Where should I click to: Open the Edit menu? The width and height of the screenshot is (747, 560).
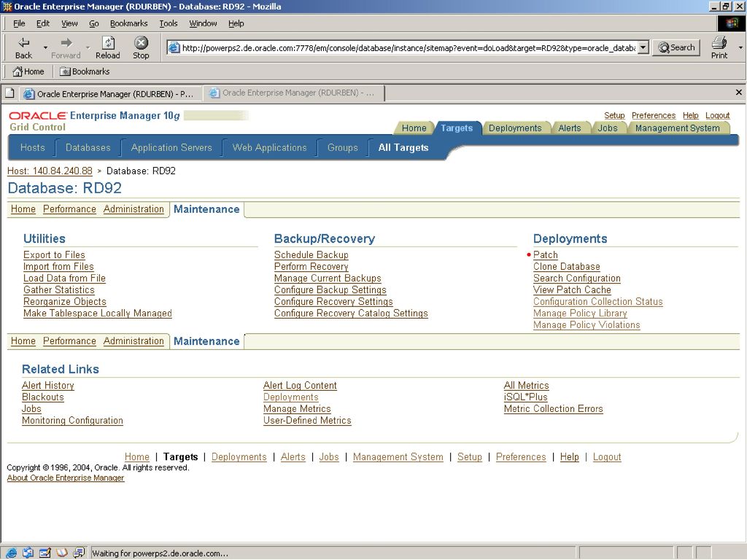pyautogui.click(x=43, y=23)
